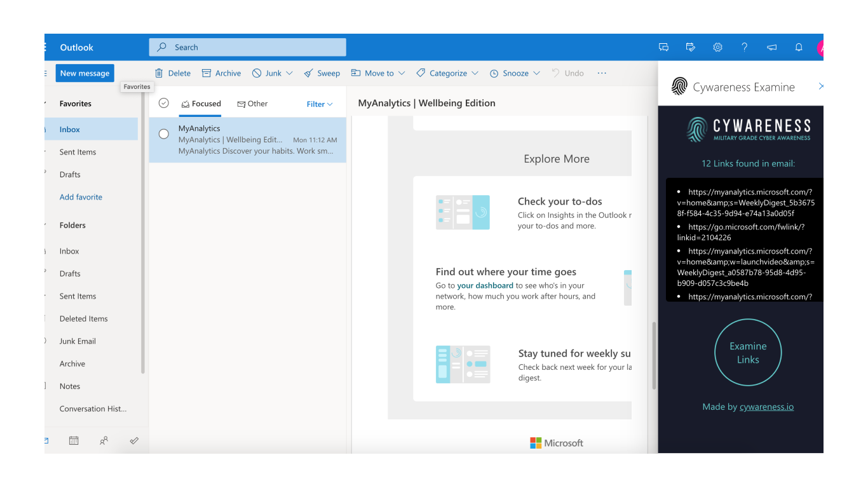Open the Snooze dropdown
The width and height of the screenshot is (868, 488).
[x=515, y=73]
